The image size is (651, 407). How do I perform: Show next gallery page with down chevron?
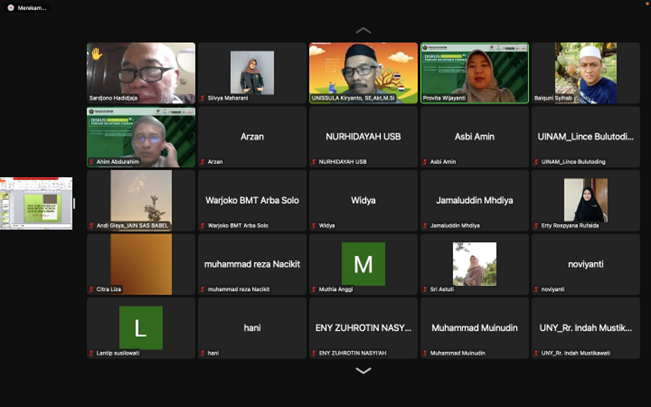[x=363, y=371]
